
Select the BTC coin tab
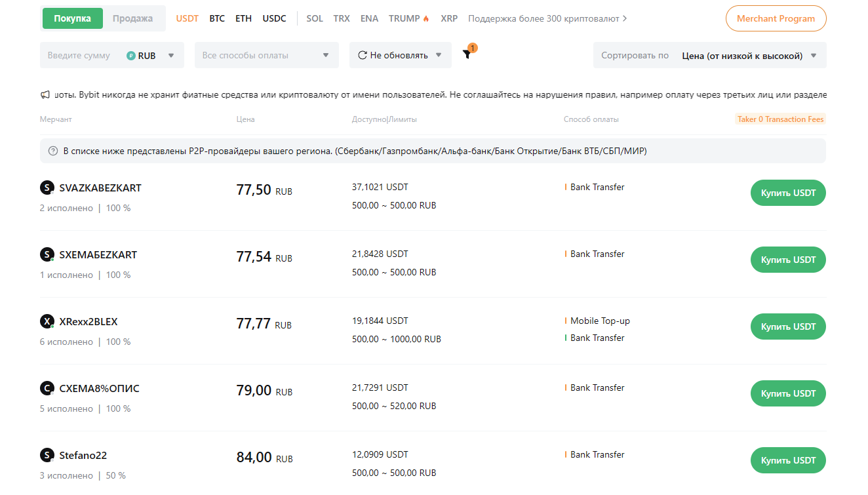[x=217, y=18]
